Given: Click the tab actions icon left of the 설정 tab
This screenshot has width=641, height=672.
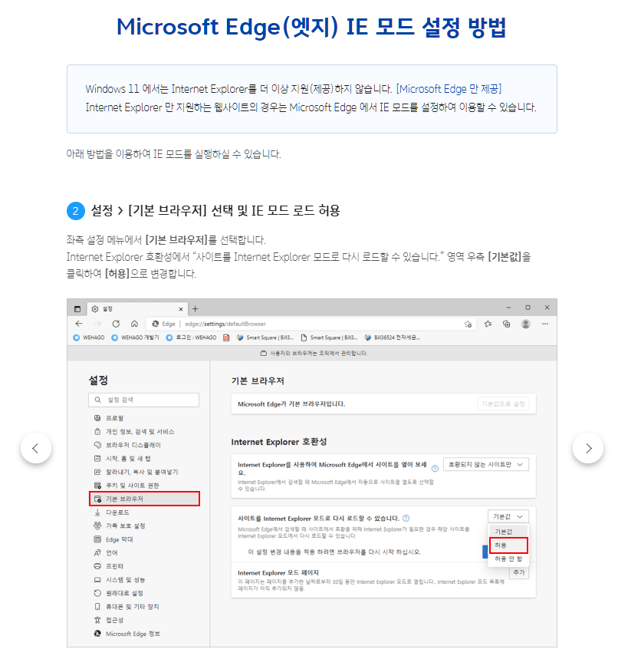Looking at the screenshot, I should (x=77, y=309).
